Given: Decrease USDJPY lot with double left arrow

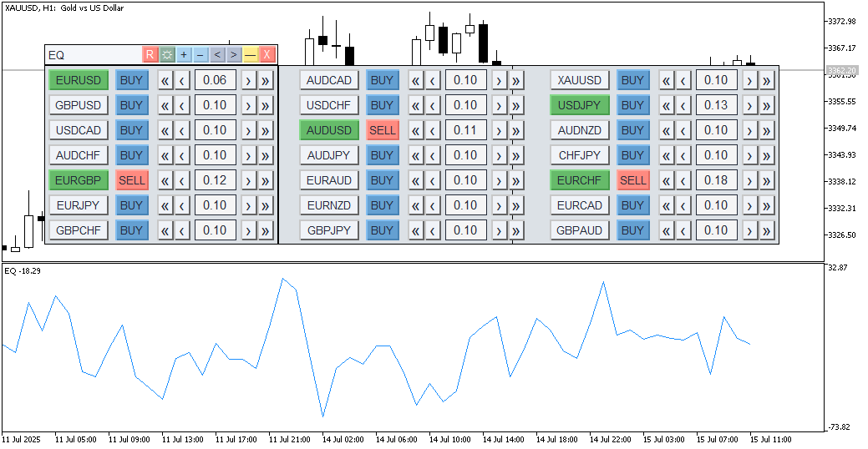Looking at the screenshot, I should (666, 105).
